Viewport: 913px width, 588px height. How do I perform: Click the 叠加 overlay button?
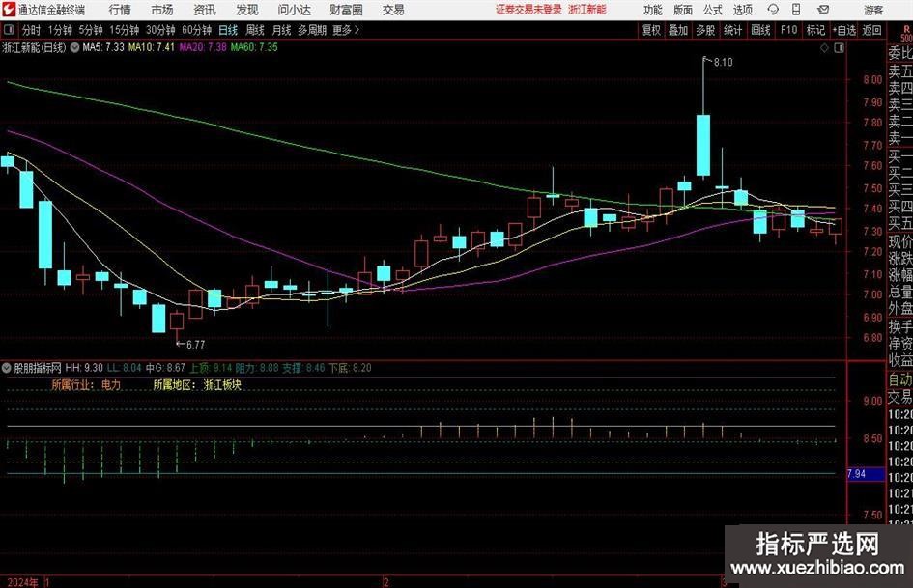pos(678,30)
